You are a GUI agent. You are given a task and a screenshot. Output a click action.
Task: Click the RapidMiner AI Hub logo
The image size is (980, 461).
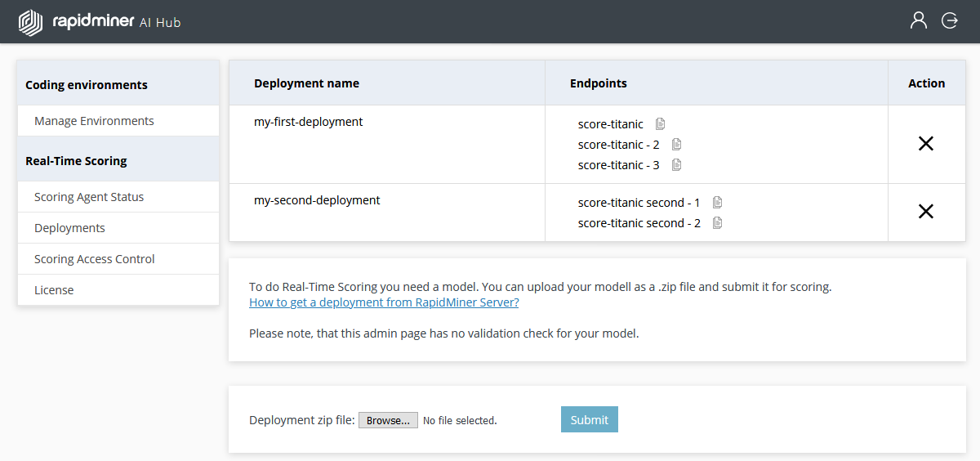click(99, 22)
